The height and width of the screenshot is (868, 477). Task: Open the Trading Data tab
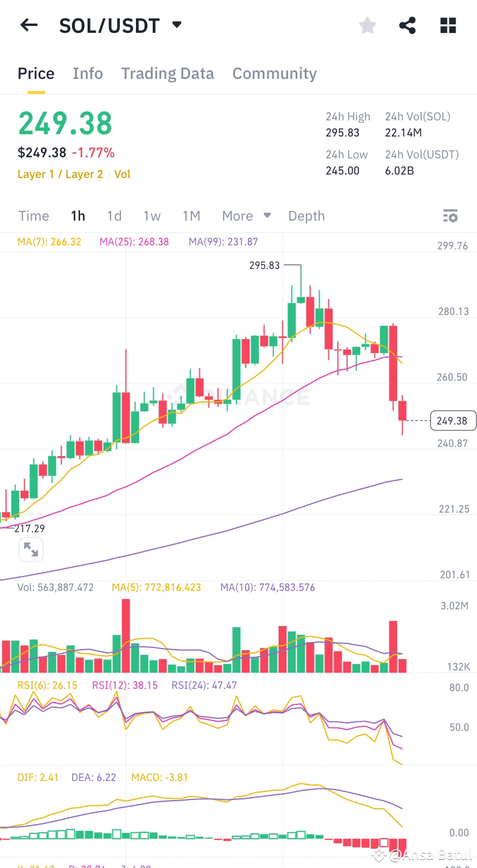pos(167,73)
